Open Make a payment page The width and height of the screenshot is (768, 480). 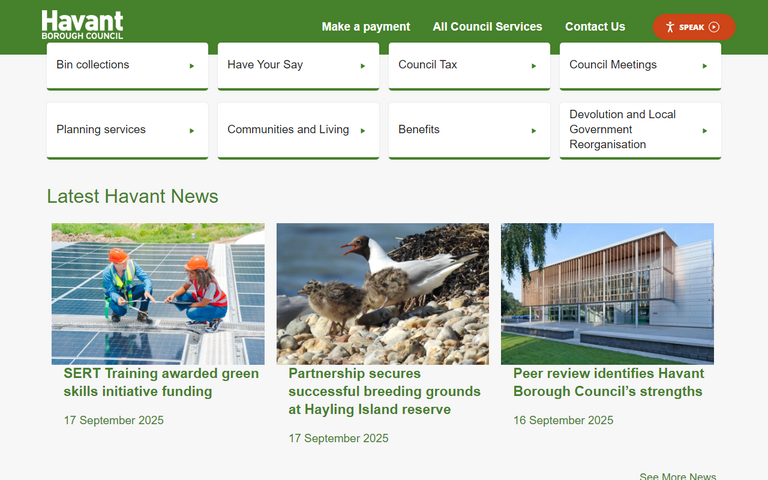pyautogui.click(x=366, y=27)
